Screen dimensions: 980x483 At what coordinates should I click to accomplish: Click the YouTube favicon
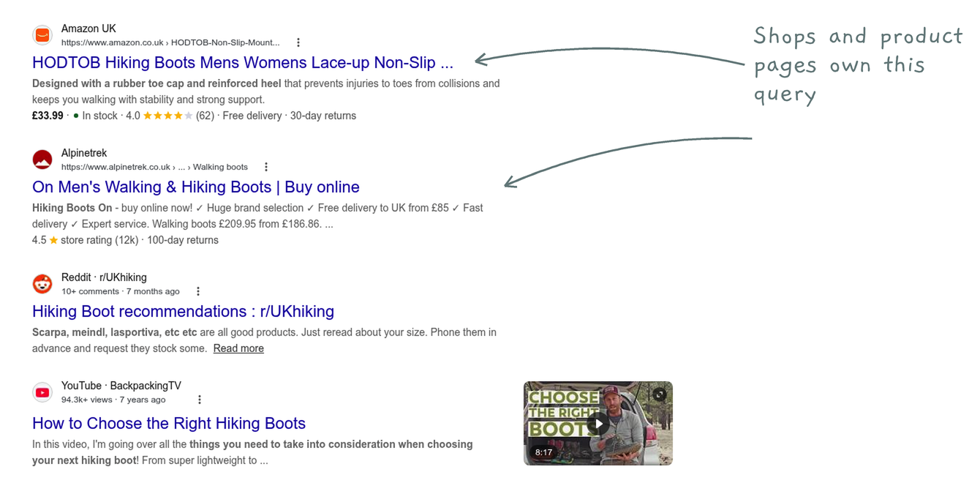(x=42, y=392)
